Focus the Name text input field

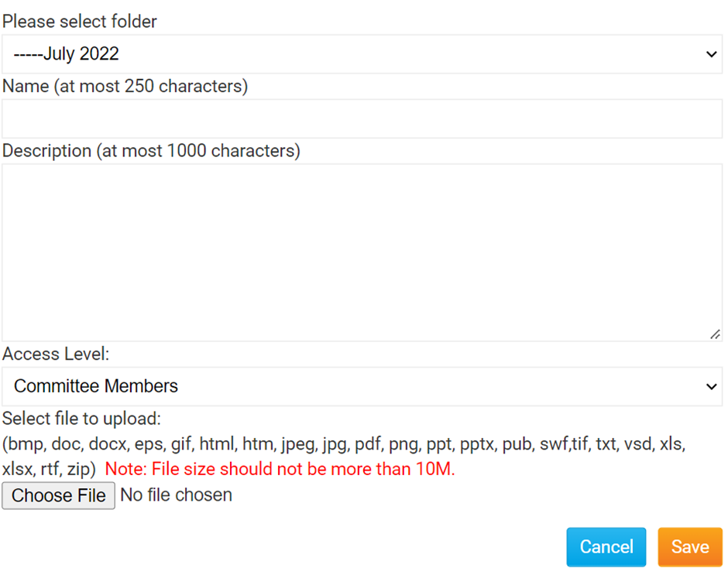coord(362,118)
